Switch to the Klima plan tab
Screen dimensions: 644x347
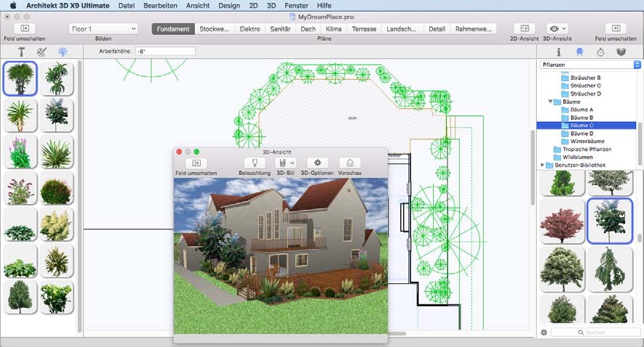coord(334,29)
